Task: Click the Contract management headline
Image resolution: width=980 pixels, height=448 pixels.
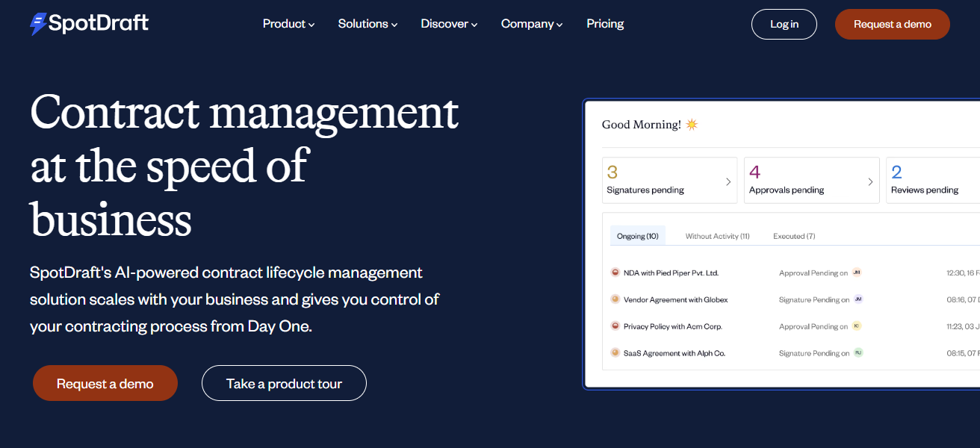Action: 244,167
